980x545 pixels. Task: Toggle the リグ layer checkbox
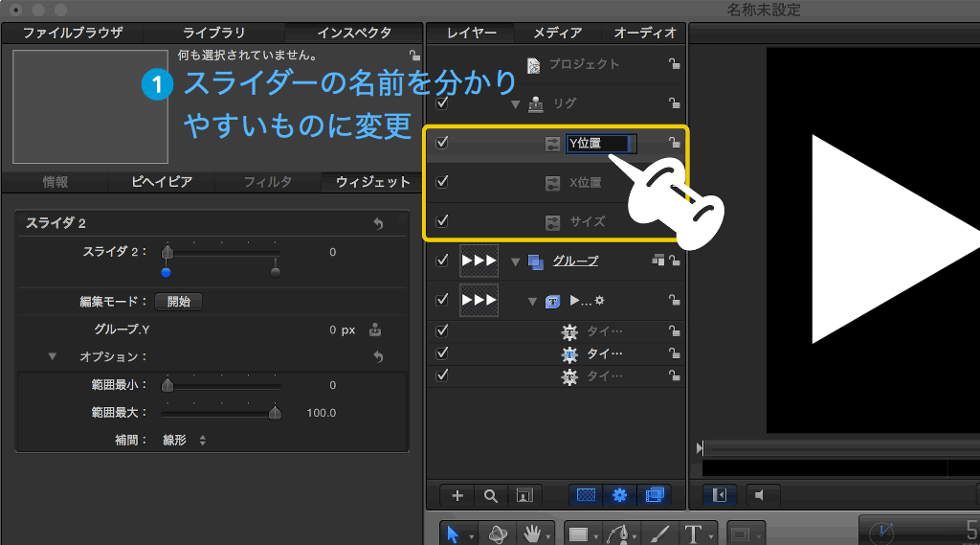(442, 103)
